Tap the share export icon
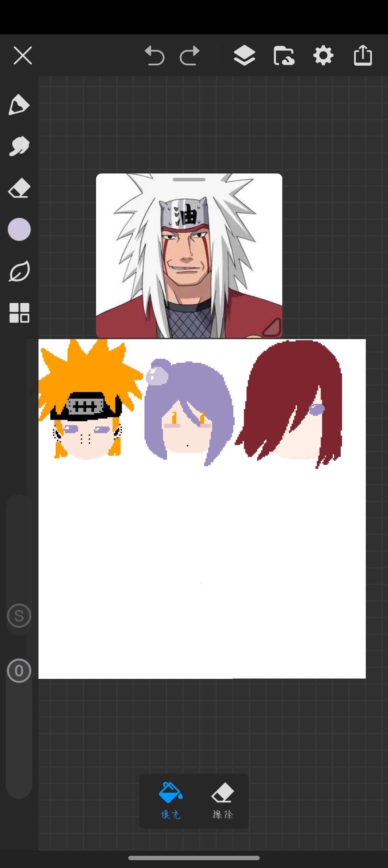The image size is (388, 868). coord(363,55)
